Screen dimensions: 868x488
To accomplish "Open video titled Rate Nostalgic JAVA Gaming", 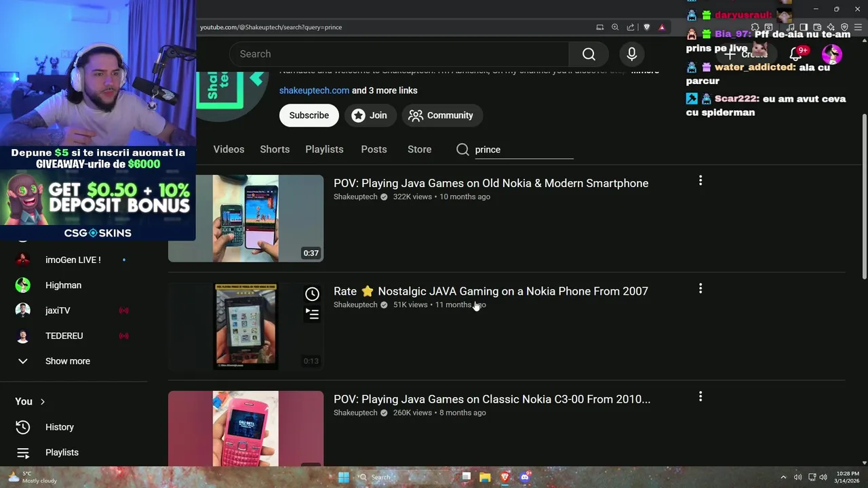I will (491, 291).
